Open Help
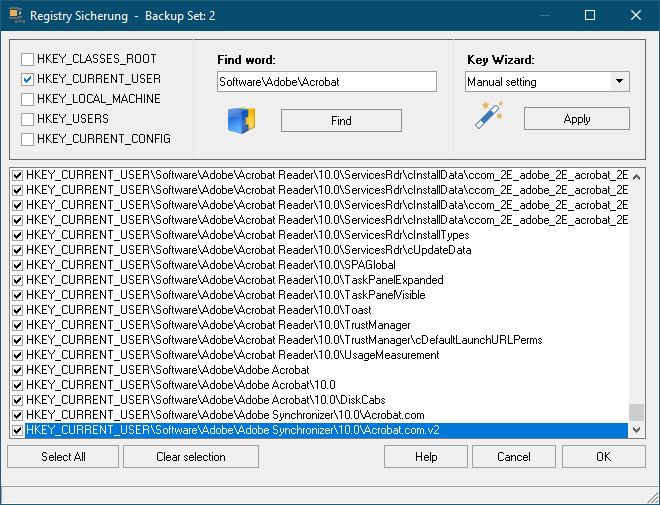 point(426,457)
